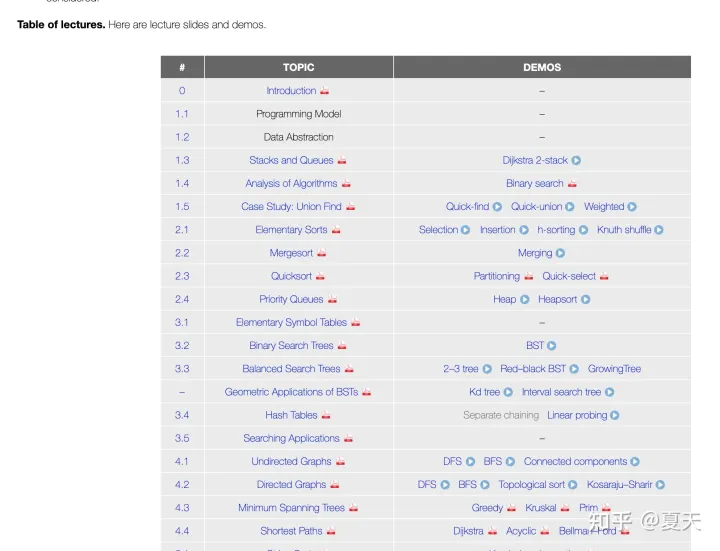The image size is (720, 551).
Task: Click play icon next to Linear probing
Action: click(614, 415)
